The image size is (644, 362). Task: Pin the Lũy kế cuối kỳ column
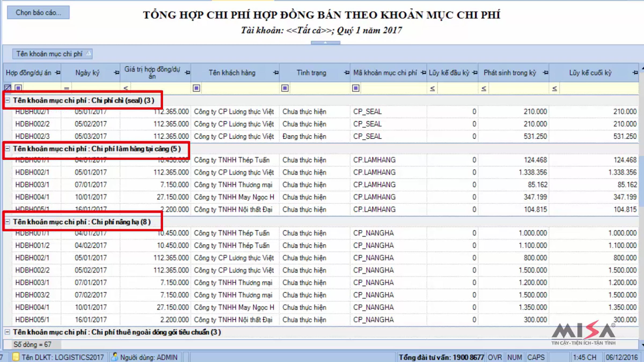click(x=635, y=73)
